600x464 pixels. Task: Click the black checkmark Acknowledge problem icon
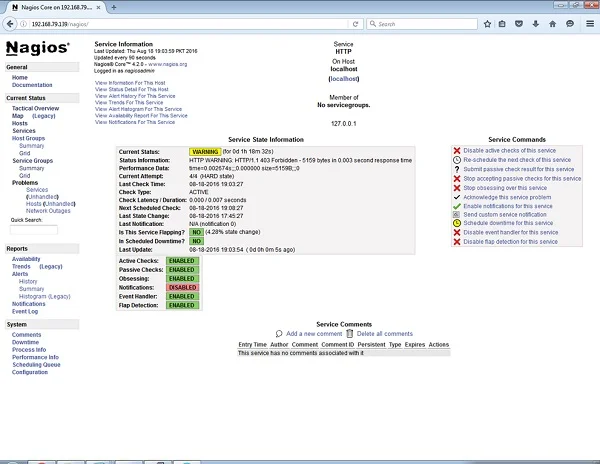tap(457, 197)
